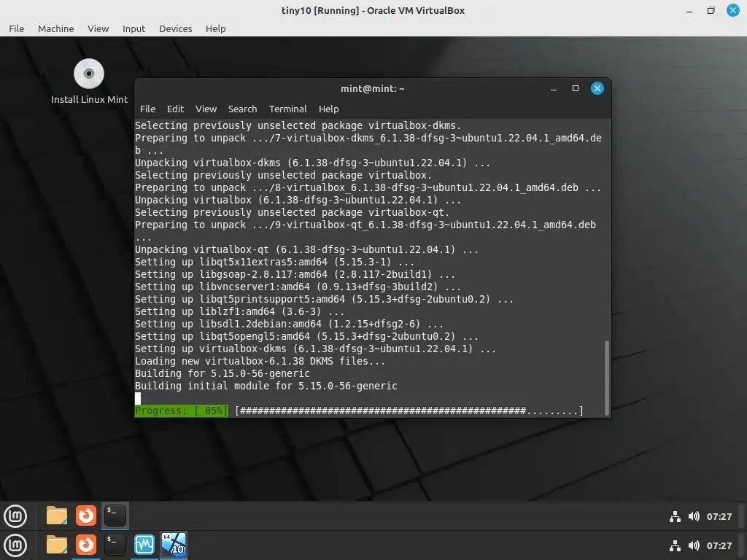The width and height of the screenshot is (747, 560).
Task: Open terminal Help menu
Action: tap(329, 109)
